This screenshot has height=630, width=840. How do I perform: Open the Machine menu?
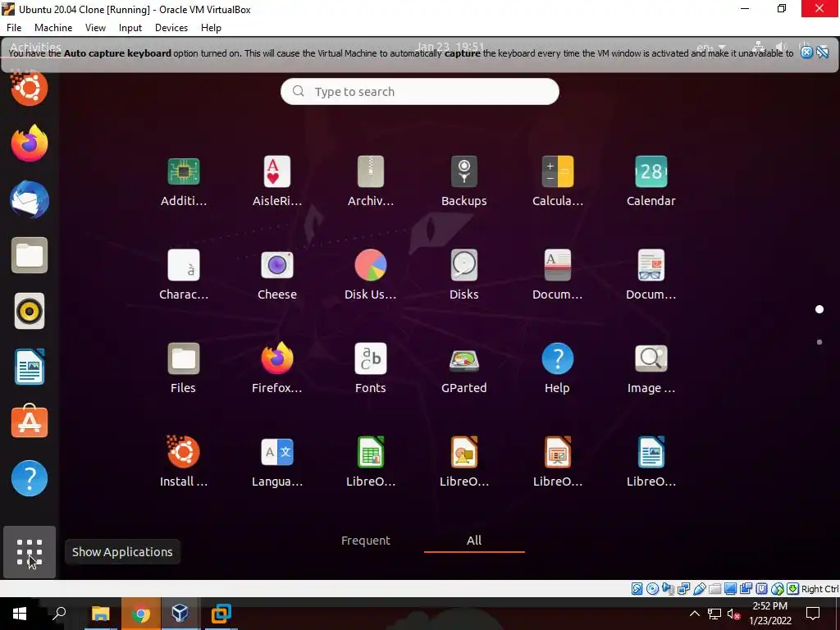(x=53, y=28)
